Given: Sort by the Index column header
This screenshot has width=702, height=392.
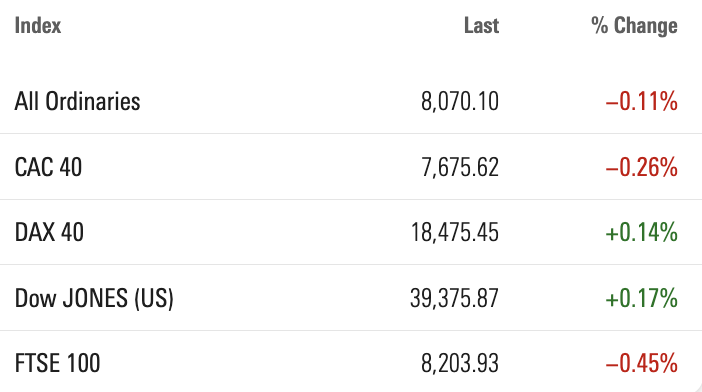Looking at the screenshot, I should pos(38,25).
